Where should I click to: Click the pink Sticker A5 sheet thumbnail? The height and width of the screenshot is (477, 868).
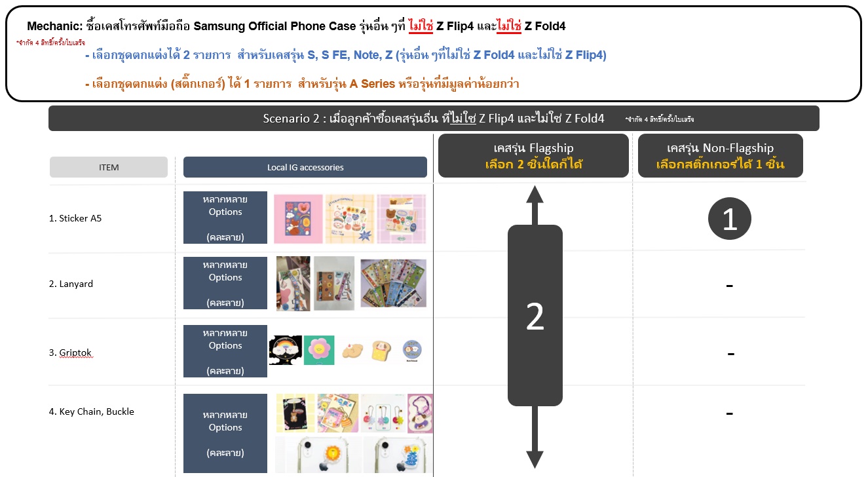point(298,219)
